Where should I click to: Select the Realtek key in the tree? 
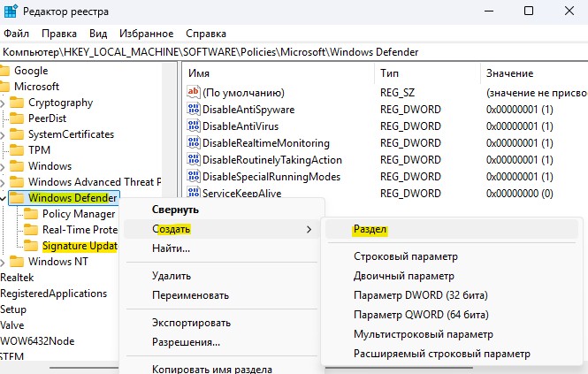point(17,278)
